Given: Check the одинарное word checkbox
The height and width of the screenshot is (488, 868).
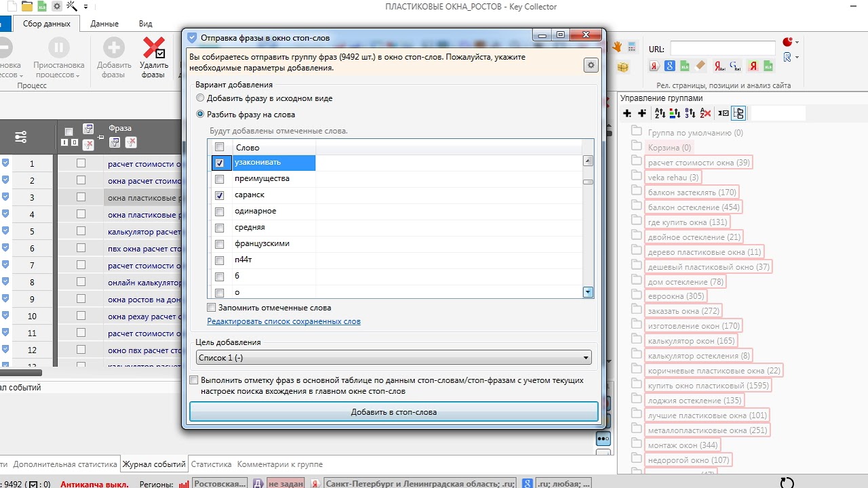Looking at the screenshot, I should [x=220, y=211].
